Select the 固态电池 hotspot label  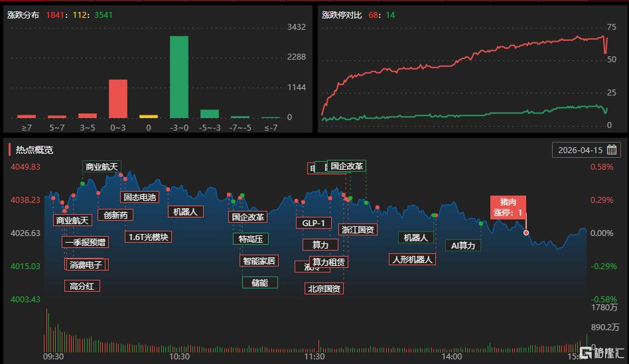[x=140, y=197]
